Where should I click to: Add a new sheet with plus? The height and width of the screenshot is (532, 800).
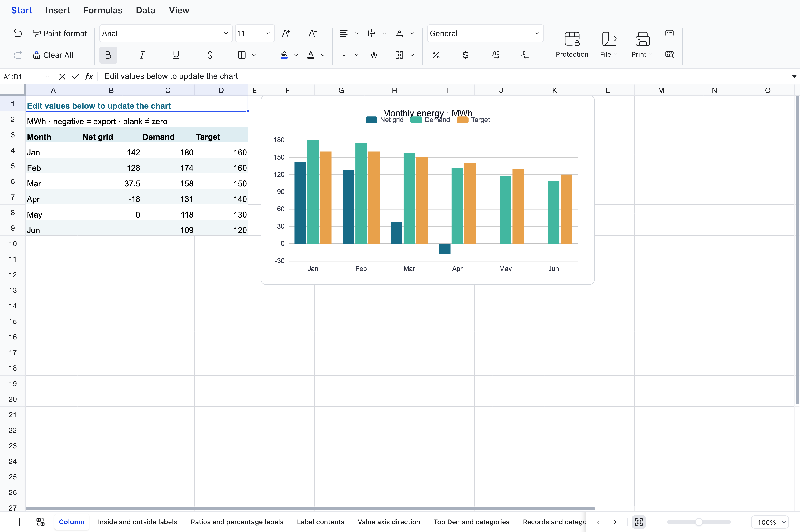pyautogui.click(x=19, y=522)
